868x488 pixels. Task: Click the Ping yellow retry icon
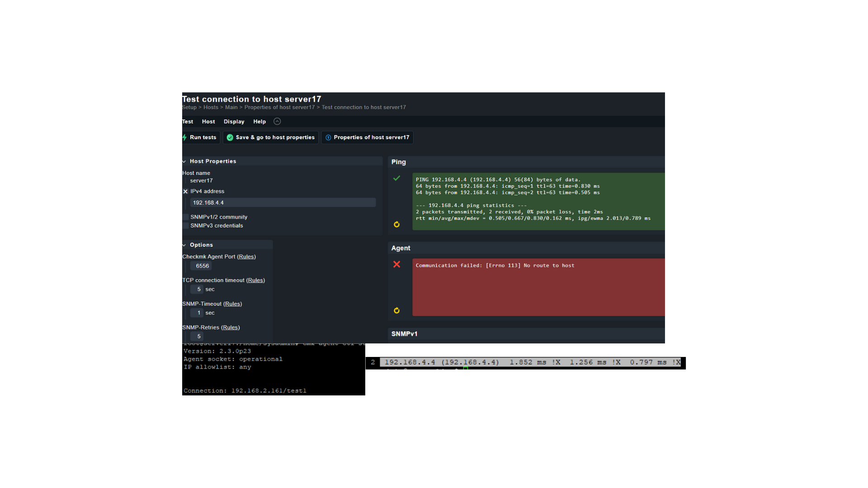(396, 225)
